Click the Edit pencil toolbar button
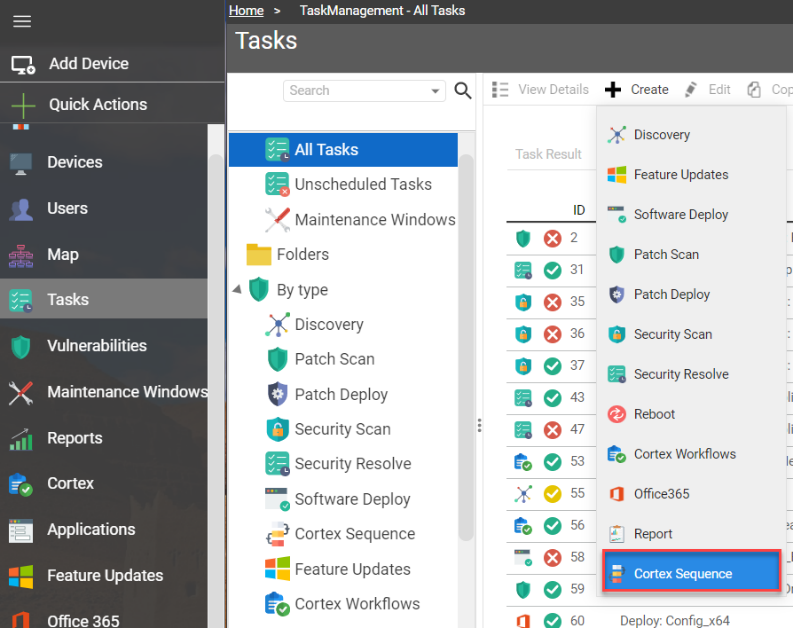The width and height of the screenshot is (793, 628). (707, 89)
